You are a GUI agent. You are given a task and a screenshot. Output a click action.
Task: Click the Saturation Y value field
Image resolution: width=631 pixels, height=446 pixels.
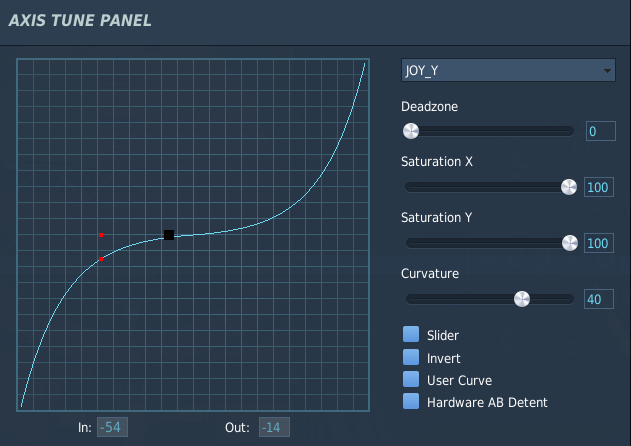coord(599,243)
